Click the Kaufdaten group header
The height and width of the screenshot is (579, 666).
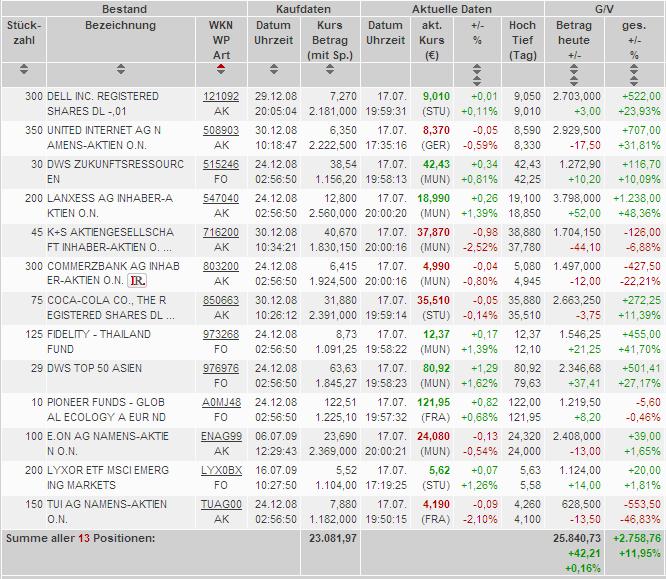[303, 9]
